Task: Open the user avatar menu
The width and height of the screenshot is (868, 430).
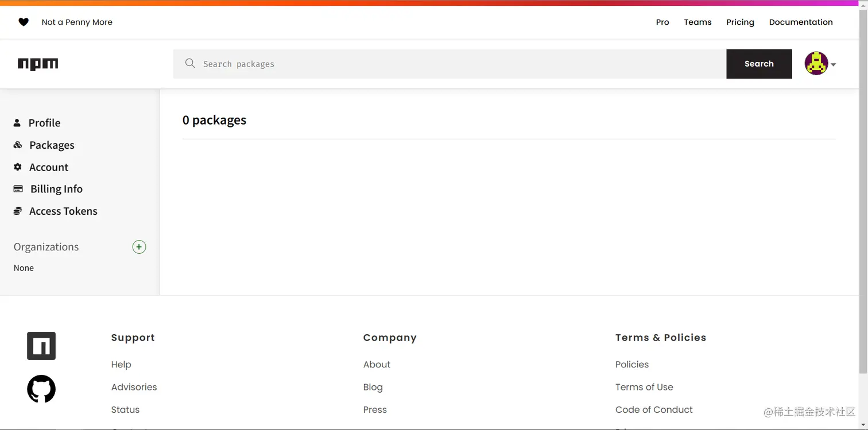Action: pyautogui.click(x=816, y=64)
